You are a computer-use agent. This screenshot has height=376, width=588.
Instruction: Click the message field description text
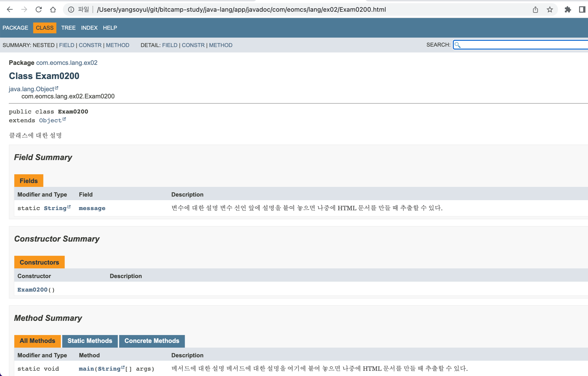tap(307, 208)
